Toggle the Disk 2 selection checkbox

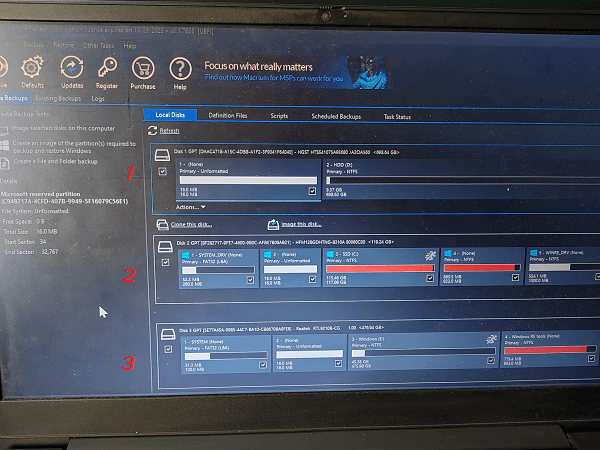point(165,262)
